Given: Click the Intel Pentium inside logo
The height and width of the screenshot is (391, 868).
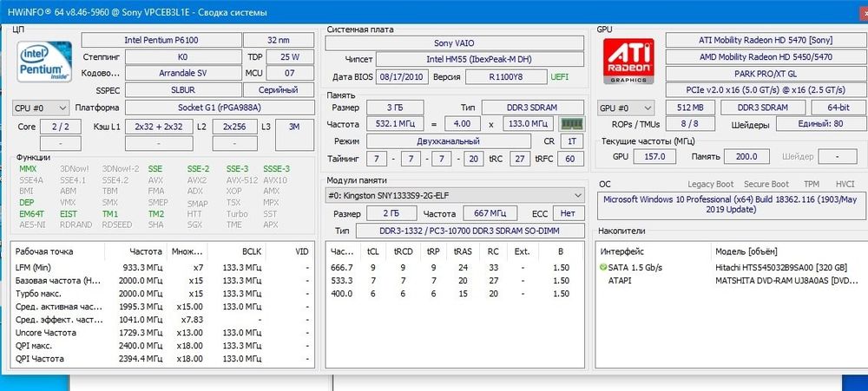Looking at the screenshot, I should point(44,62).
